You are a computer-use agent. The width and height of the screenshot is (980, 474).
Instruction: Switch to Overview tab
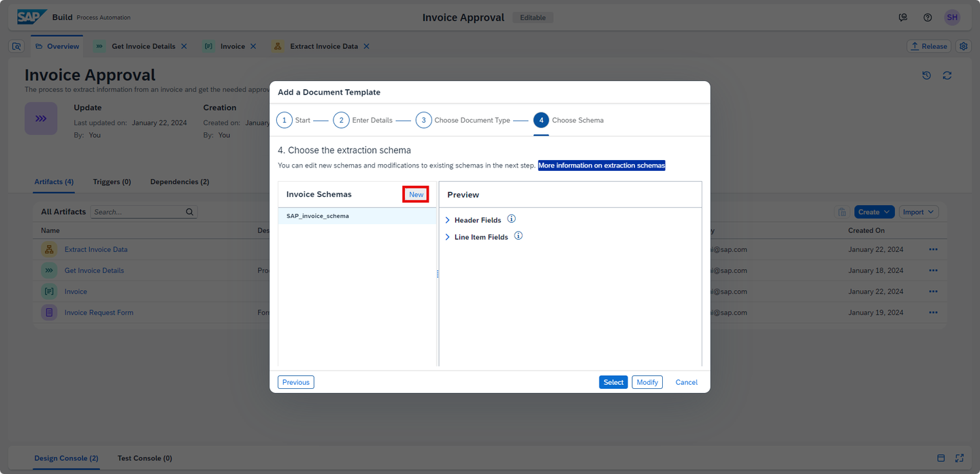[x=57, y=46]
